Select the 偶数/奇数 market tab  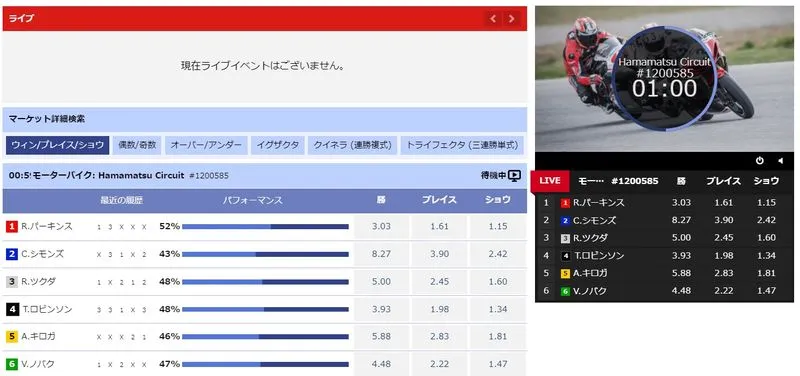point(137,145)
